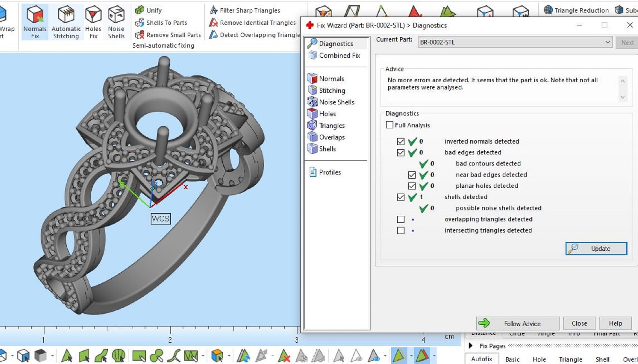Choose Remove Small Parts
The height and width of the screenshot is (364, 638).
coord(168,35)
